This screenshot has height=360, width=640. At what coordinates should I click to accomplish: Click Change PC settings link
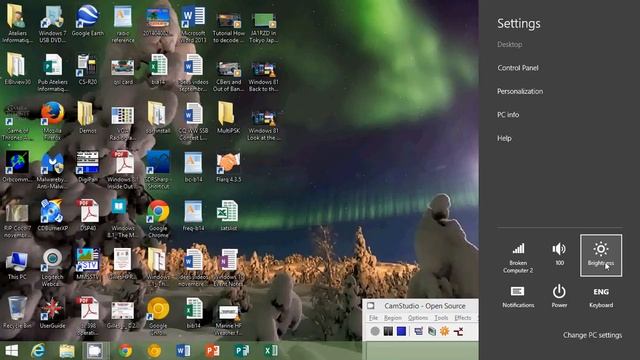(592, 335)
